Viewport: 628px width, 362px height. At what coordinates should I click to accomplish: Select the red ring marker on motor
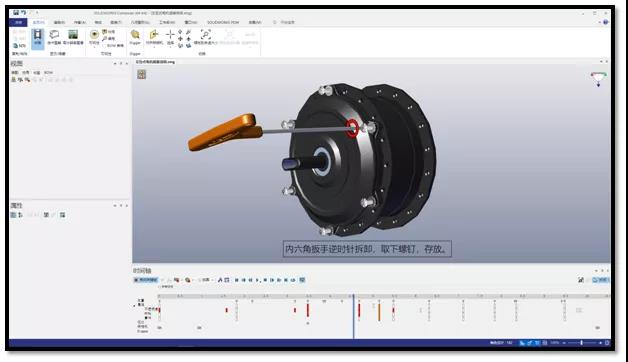click(352, 128)
